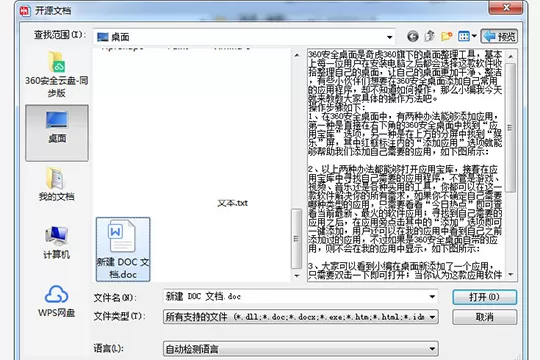This screenshot has height=360, width=540.
Task: Open WPS网盘 cloud location
Action: [56, 301]
